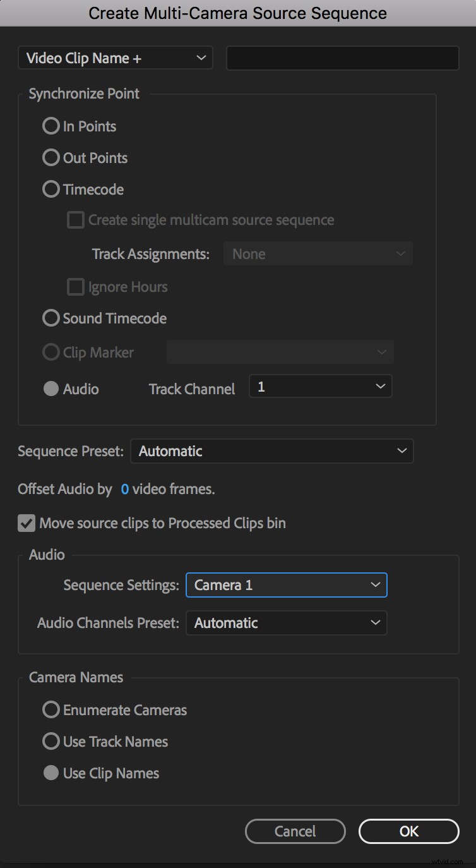Open the Audio Channels Preset dropdown
The height and width of the screenshot is (868, 476).
coord(286,623)
